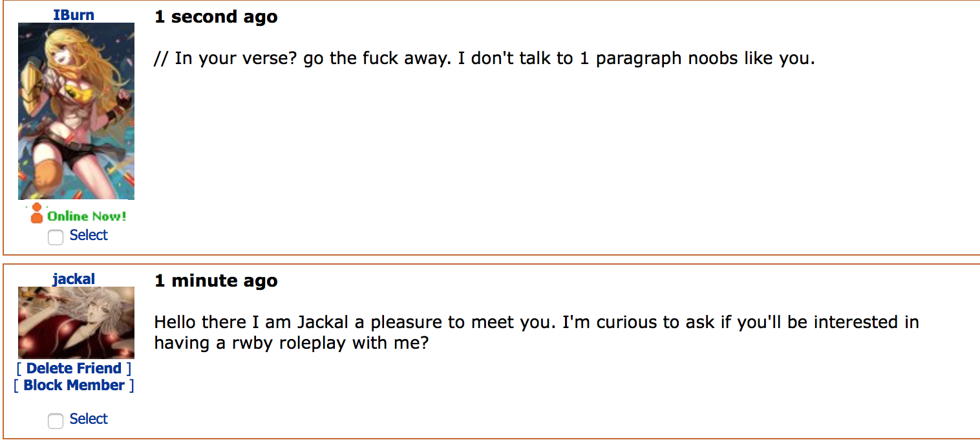The height and width of the screenshot is (440, 980).
Task: Click the word 'noobs' in IBurn's message
Action: [713, 58]
